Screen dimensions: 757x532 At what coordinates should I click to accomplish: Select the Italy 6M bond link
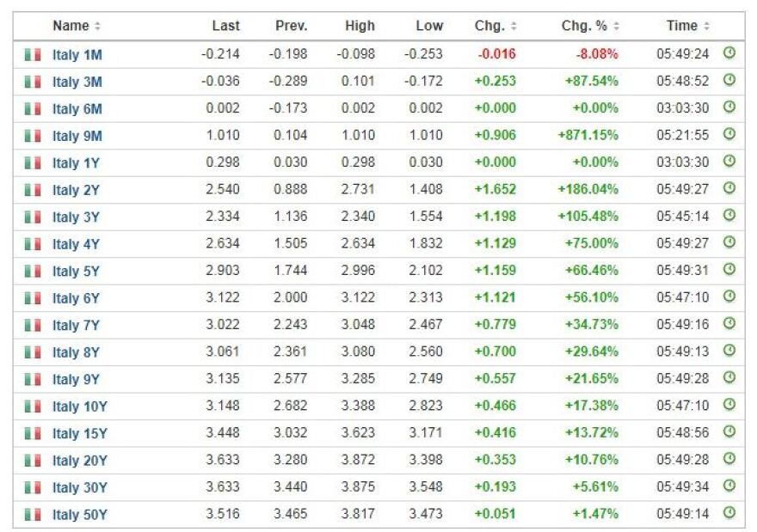coord(77,109)
